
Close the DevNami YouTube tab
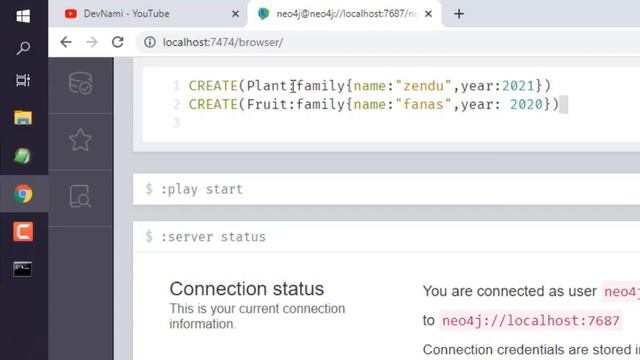tap(236, 14)
